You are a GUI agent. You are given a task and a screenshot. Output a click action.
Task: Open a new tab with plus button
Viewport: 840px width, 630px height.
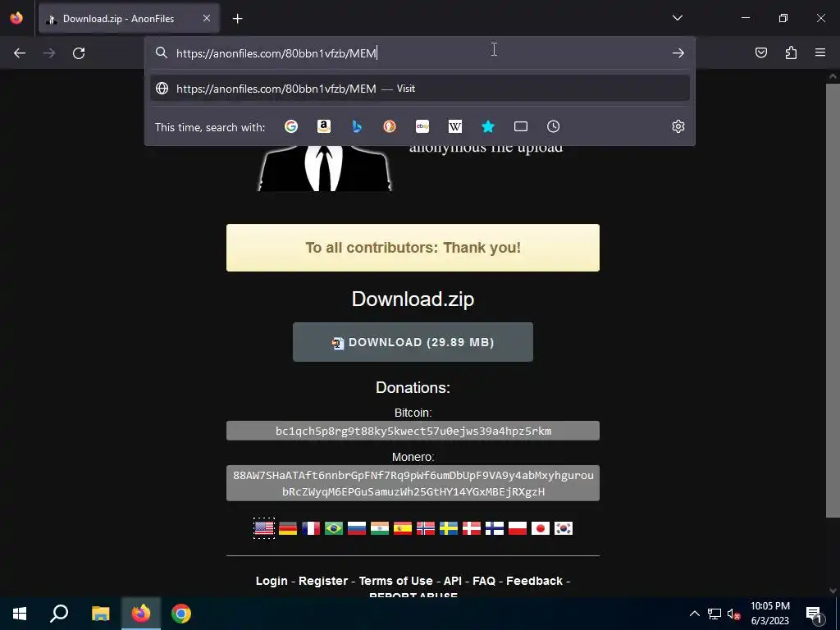coord(237,19)
